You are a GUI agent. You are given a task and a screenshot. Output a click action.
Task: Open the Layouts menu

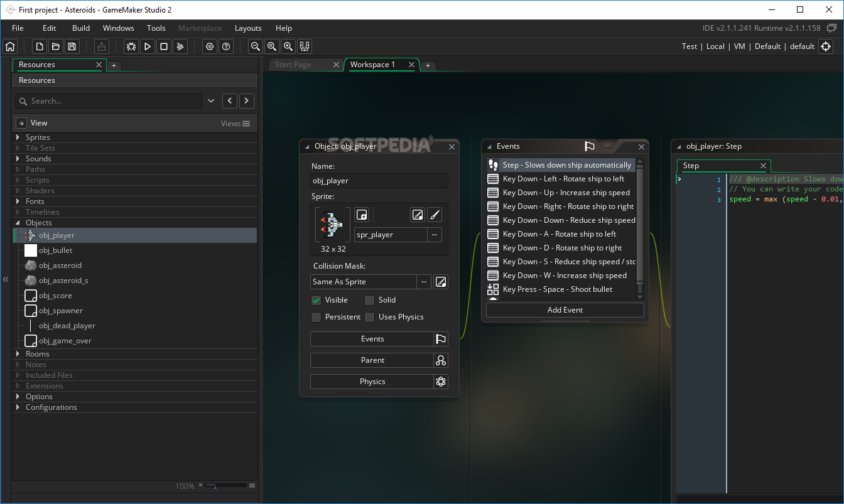tap(248, 28)
